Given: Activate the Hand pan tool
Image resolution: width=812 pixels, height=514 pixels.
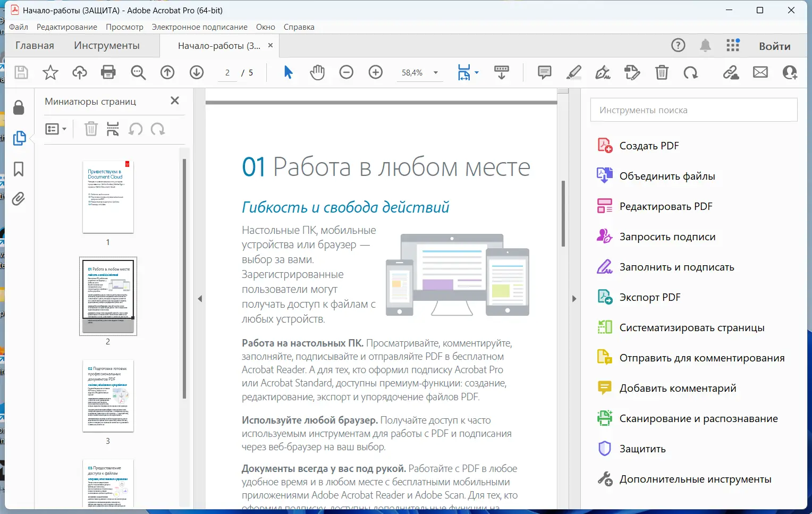Looking at the screenshot, I should tap(317, 72).
